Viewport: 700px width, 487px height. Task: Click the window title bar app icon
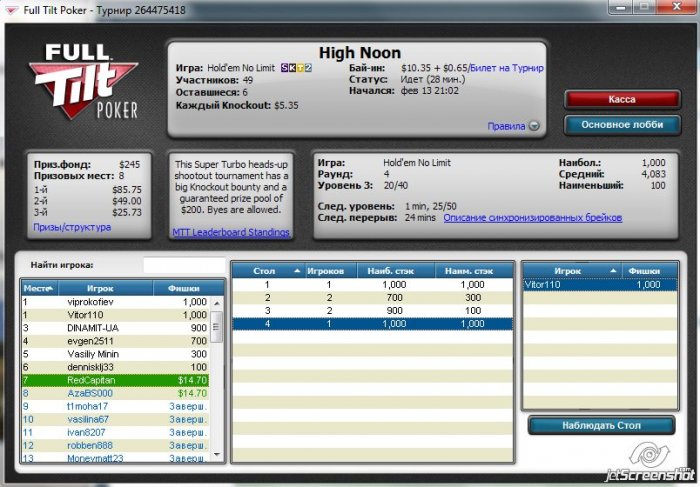[12, 10]
